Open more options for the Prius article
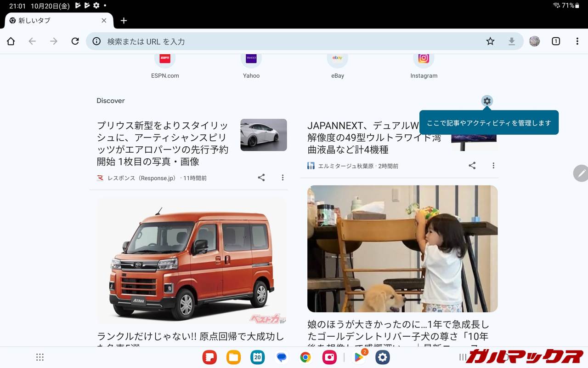This screenshot has height=368, width=588. 283,178
